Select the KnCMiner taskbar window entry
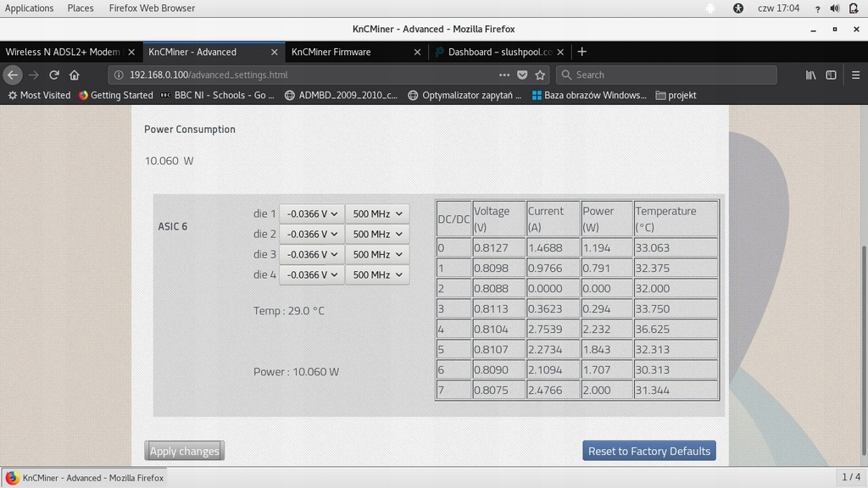868x488 pixels. (x=86, y=478)
